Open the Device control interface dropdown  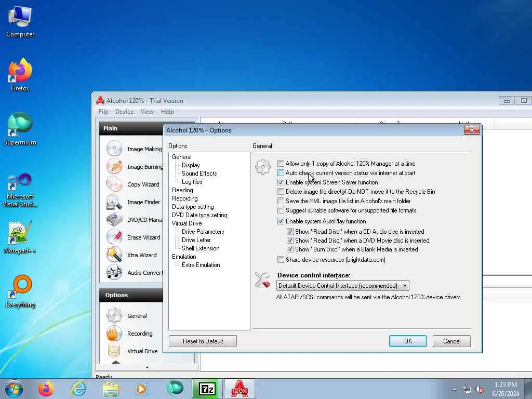[343, 286]
